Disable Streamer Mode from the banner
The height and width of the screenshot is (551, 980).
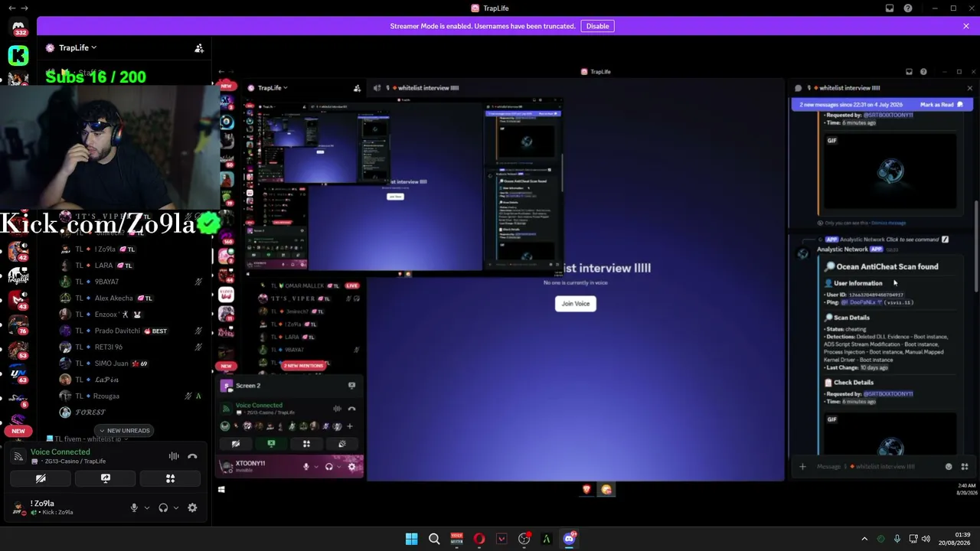[x=597, y=26]
